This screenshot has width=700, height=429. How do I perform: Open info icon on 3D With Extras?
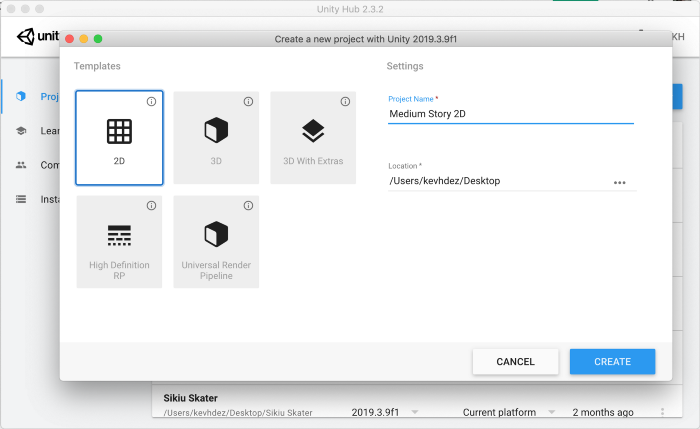pyautogui.click(x=345, y=102)
